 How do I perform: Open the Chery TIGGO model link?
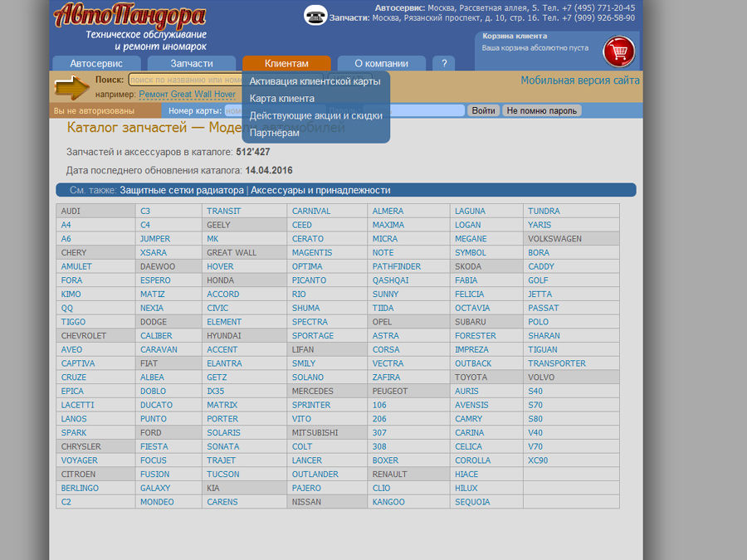pyautogui.click(x=73, y=322)
